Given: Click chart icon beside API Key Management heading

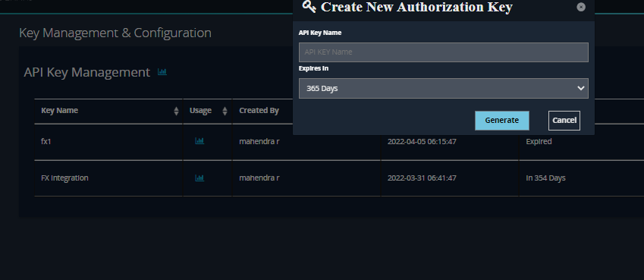Looking at the screenshot, I should click(162, 72).
